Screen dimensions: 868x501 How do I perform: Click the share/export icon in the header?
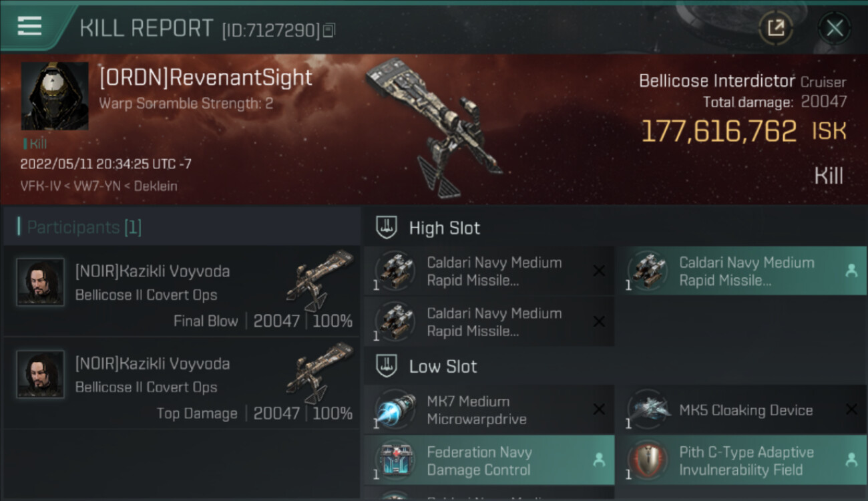[x=776, y=28]
